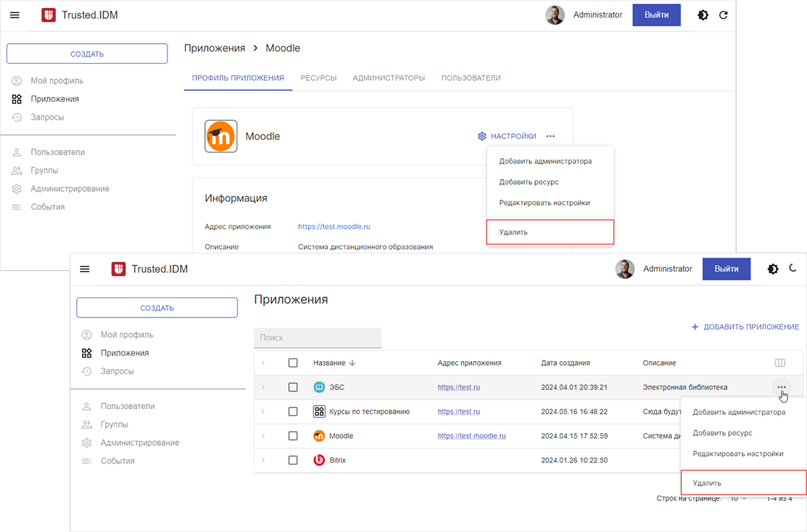
Task: Click Приложения breadcrumb link
Action: click(x=215, y=48)
